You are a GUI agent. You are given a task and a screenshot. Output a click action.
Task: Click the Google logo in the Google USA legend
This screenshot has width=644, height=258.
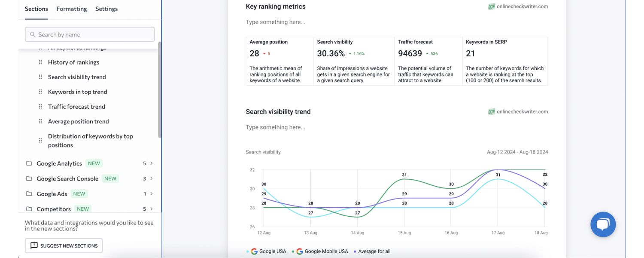click(254, 251)
